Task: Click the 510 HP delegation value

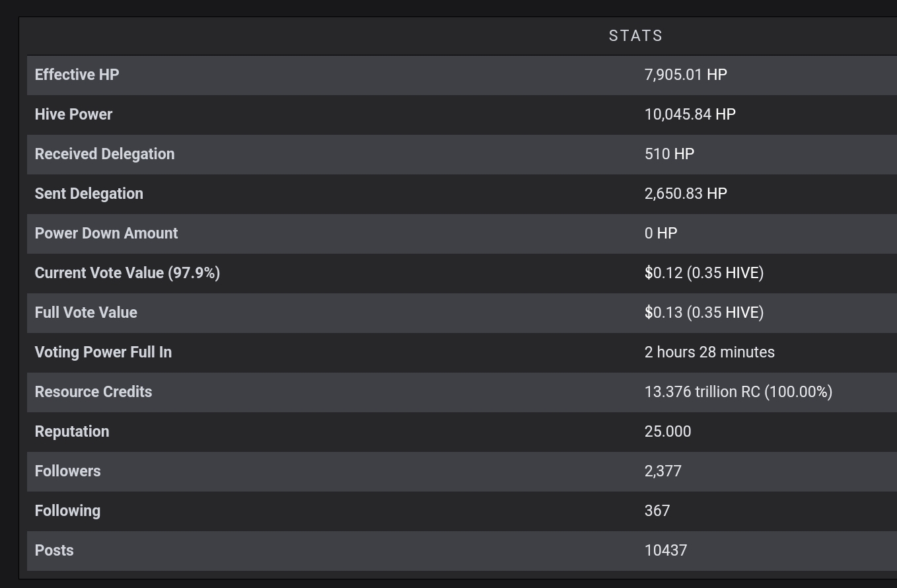Action: tap(669, 154)
